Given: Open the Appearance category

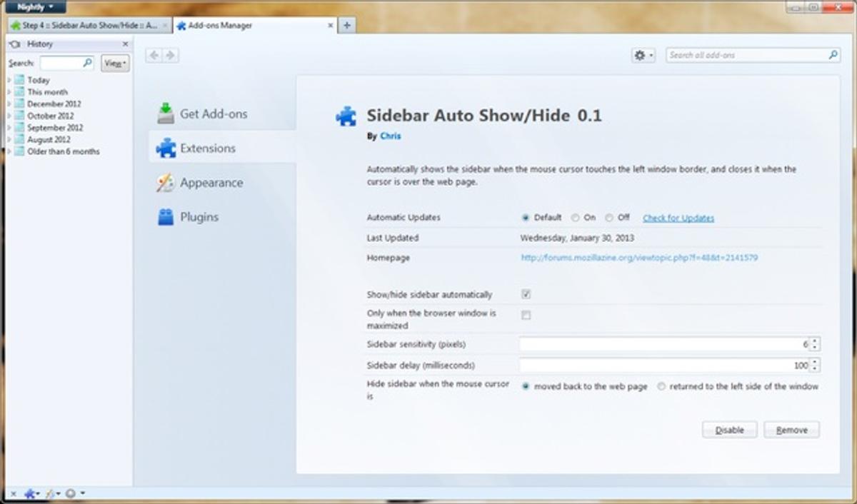Looking at the screenshot, I should pos(222,183).
